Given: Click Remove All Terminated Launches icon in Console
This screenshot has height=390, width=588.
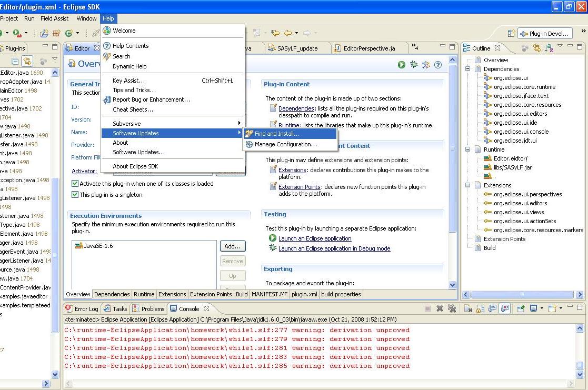Looking at the screenshot, I should click(x=452, y=308).
